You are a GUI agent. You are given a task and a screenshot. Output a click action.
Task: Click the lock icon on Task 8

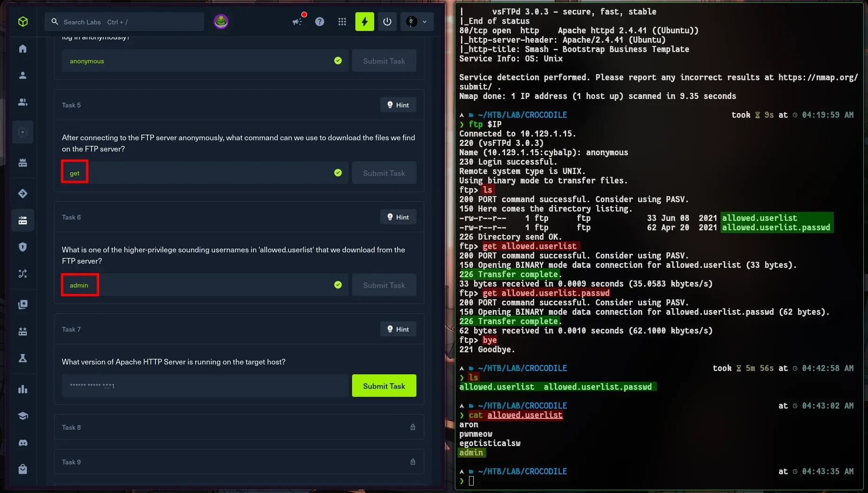(x=413, y=427)
